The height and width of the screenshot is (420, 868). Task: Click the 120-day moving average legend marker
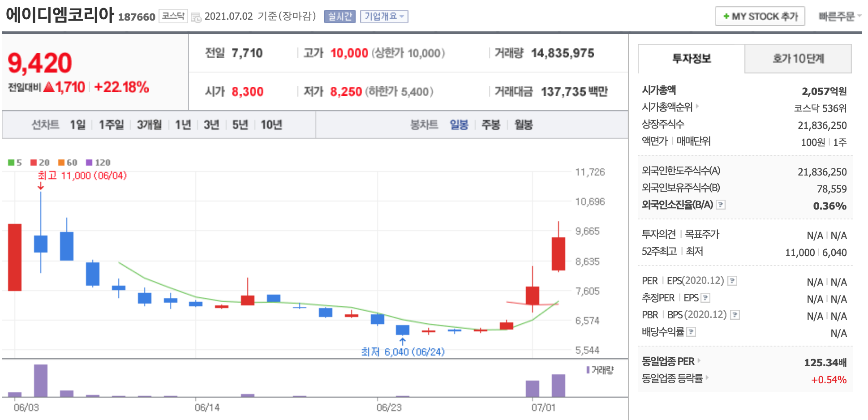[x=89, y=163]
